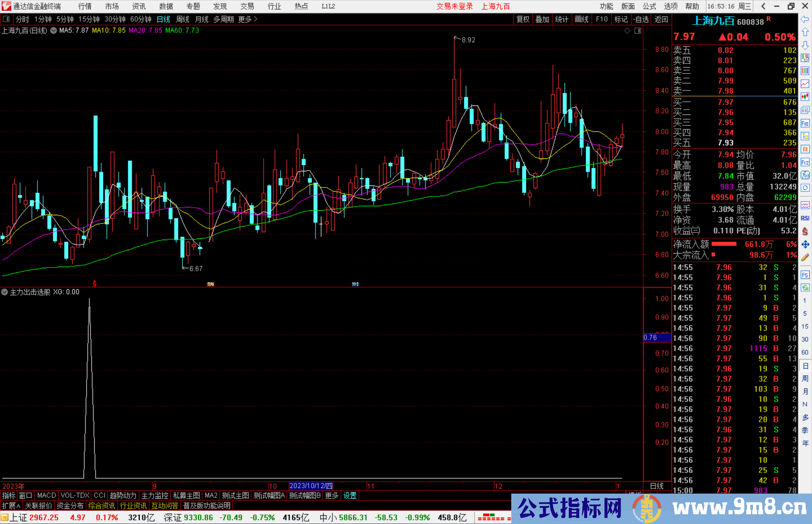Switch to the MACD indicator tab

point(47,495)
